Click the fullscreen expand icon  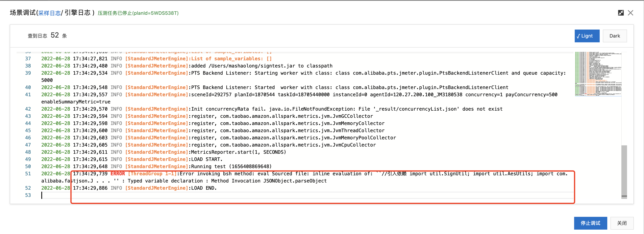pyautogui.click(x=621, y=13)
